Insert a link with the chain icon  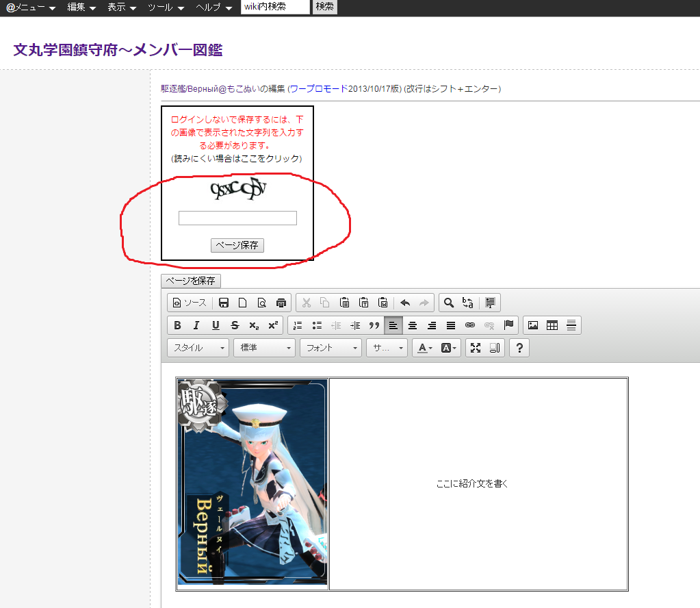tap(469, 325)
